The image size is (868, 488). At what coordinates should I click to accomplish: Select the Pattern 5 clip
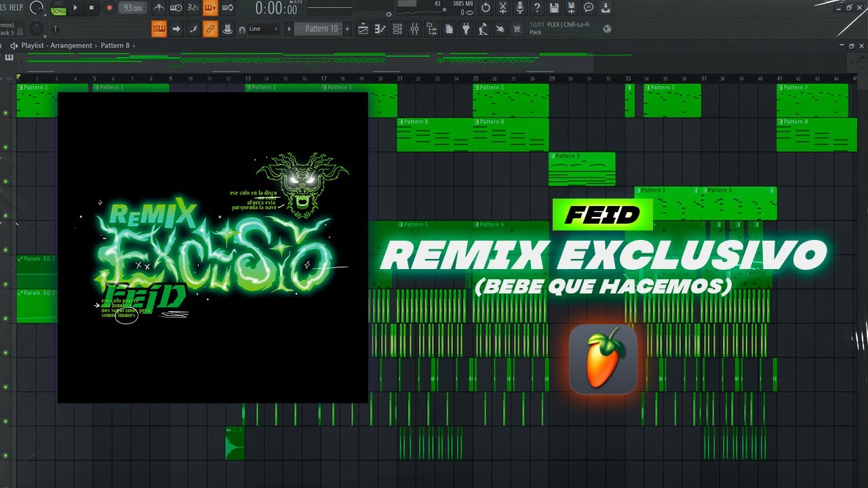tap(435, 237)
